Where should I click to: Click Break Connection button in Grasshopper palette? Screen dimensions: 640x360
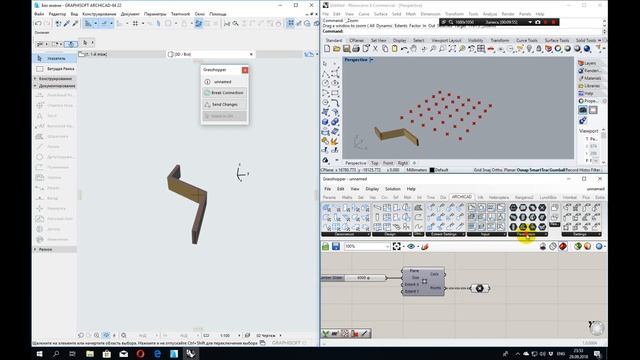[224, 93]
